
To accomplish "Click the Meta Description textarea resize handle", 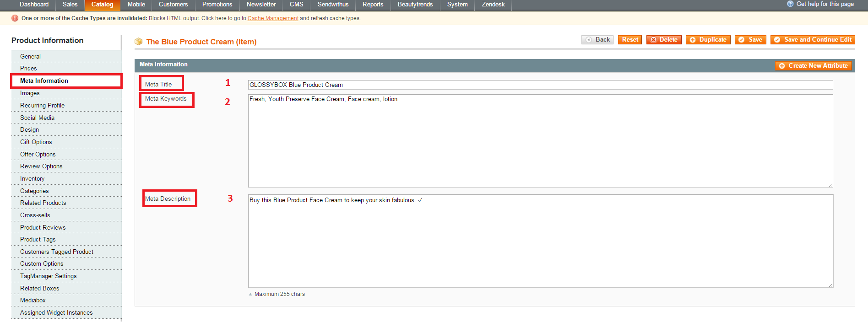I will pyautogui.click(x=830, y=285).
